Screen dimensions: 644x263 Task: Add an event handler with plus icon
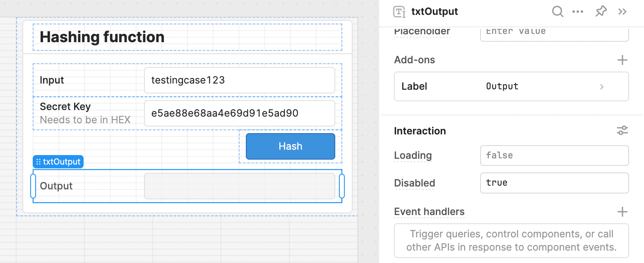[x=622, y=212]
